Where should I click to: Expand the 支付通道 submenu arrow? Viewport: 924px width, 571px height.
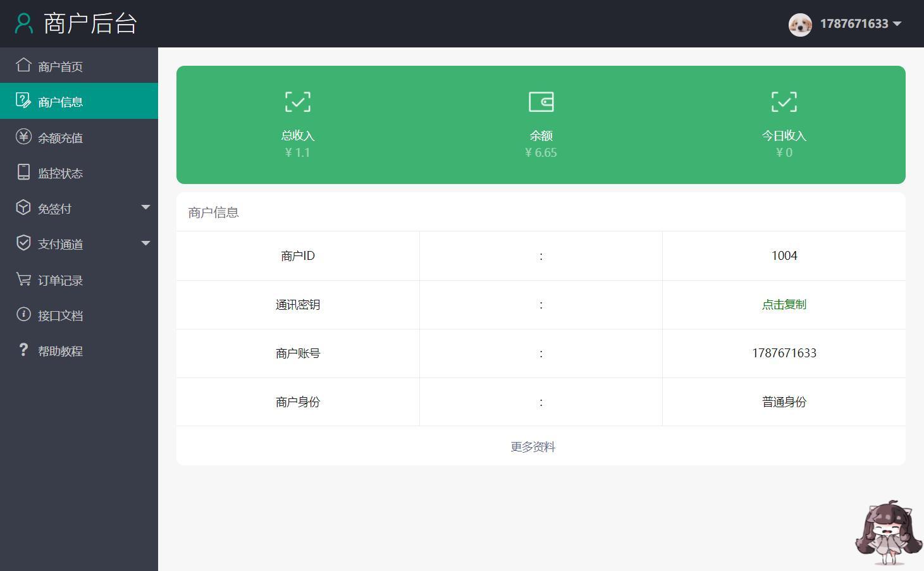pos(145,243)
